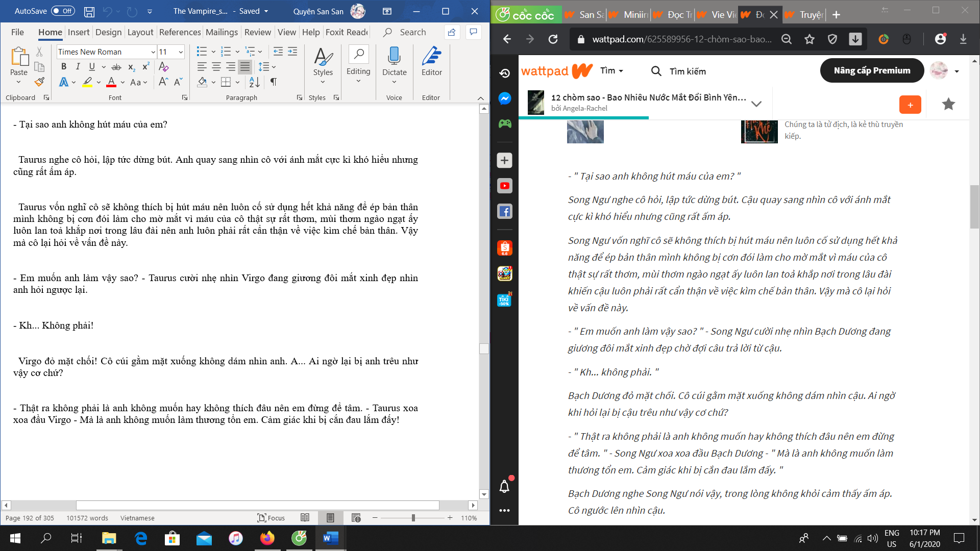Click the Show/Hide paragraph marks icon

[274, 82]
